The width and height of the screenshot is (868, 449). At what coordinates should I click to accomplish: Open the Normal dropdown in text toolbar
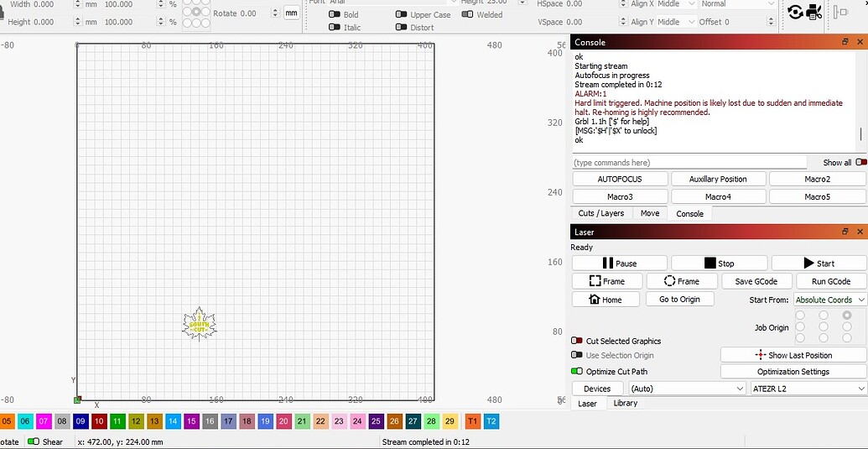pyautogui.click(x=738, y=4)
